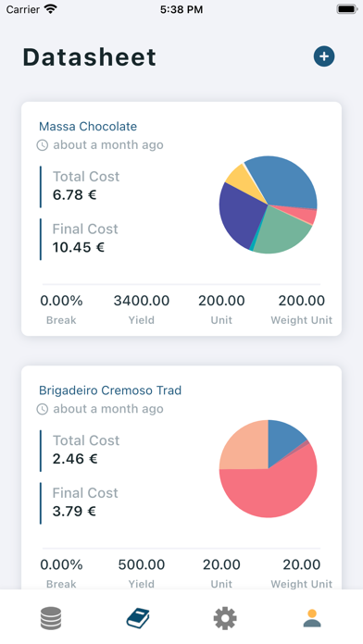
Task: Tap the plus icon to add datasheet
Action: 324,56
